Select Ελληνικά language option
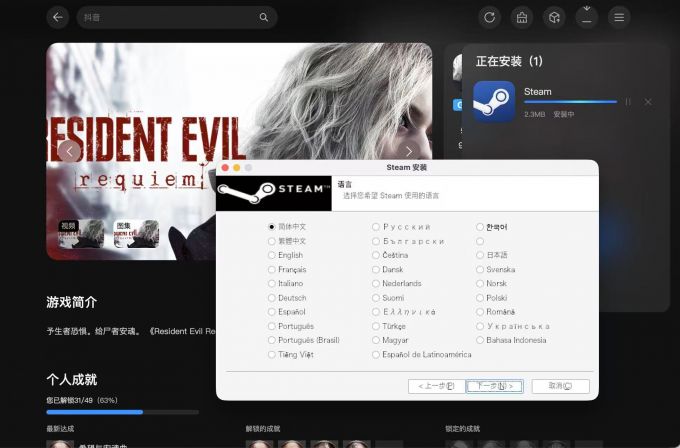 point(404,312)
